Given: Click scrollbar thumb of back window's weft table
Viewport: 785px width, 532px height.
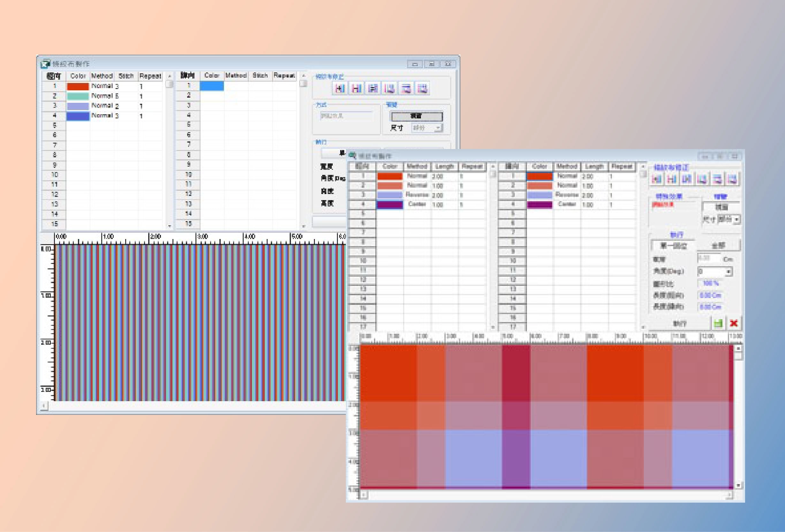Looking at the screenshot, I should (x=303, y=83).
